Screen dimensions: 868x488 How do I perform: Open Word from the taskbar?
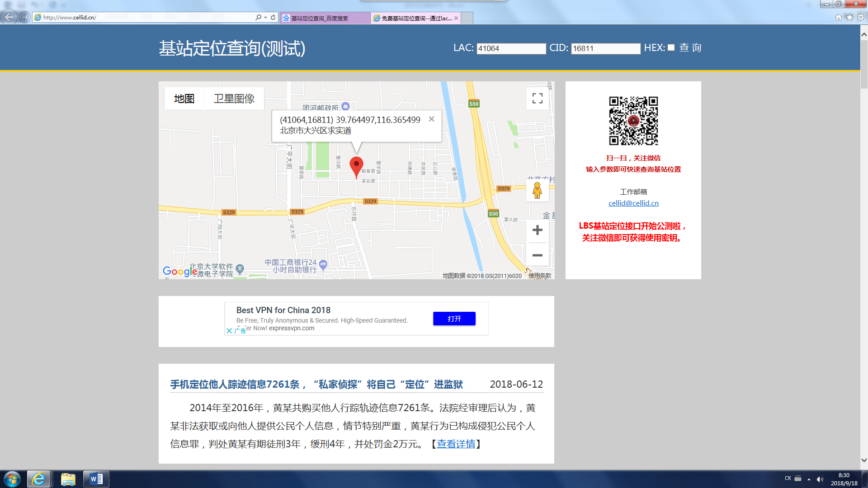(96, 479)
